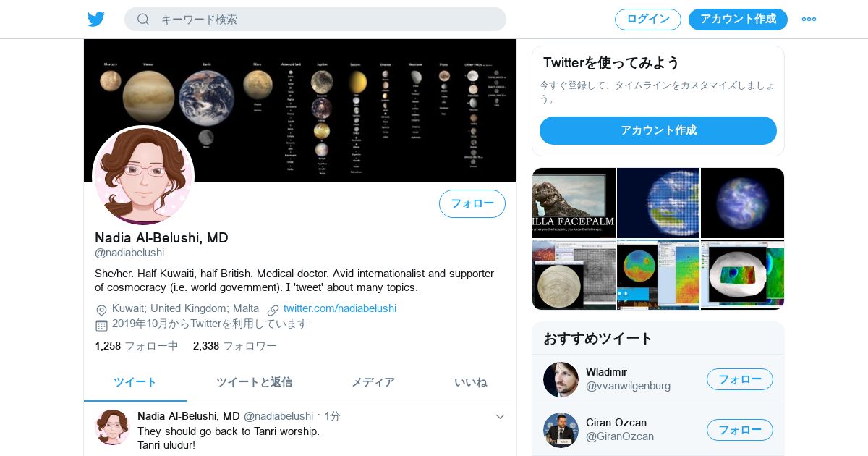Click the 2,338 フォロワー count
The image size is (868, 456).
pos(235,346)
